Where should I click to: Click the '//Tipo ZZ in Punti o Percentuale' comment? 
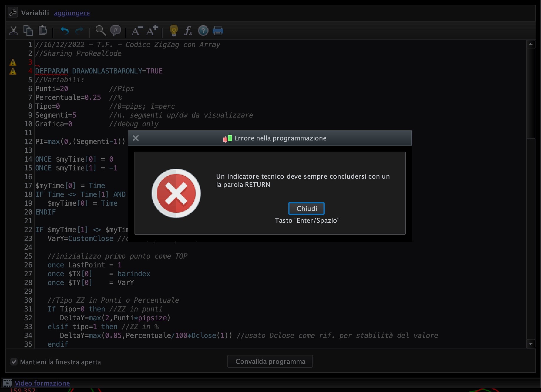coord(113,300)
